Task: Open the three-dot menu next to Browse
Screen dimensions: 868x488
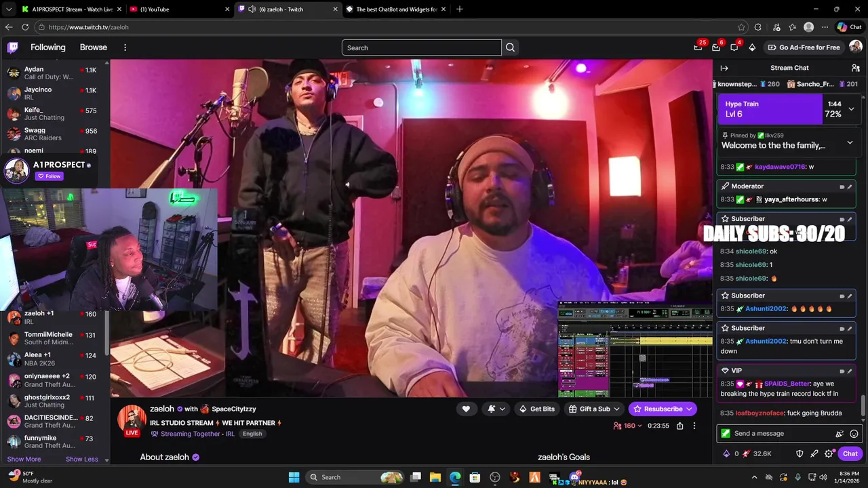Action: pos(125,47)
